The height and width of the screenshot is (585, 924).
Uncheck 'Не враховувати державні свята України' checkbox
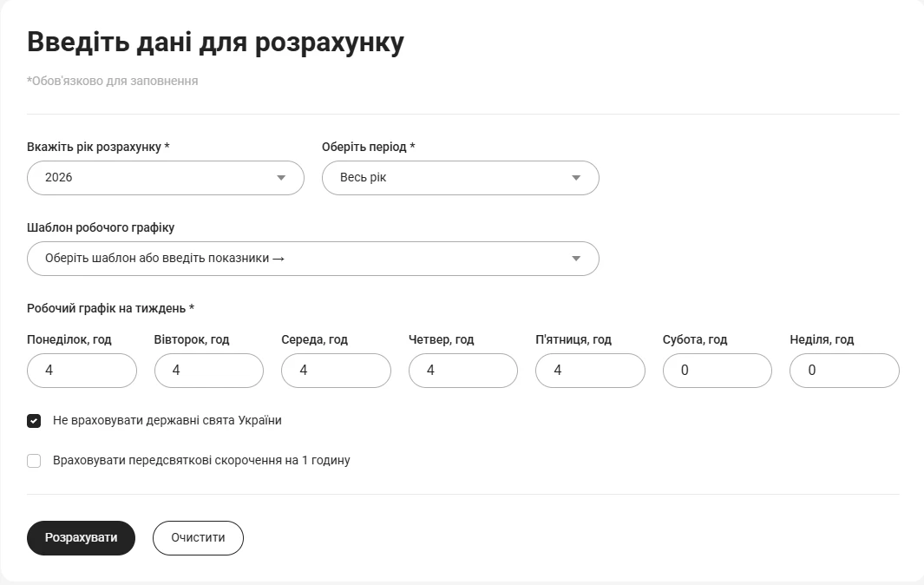(34, 421)
